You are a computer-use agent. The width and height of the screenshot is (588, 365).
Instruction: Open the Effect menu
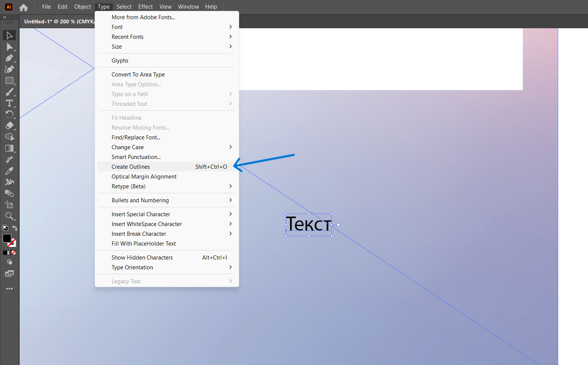pyautogui.click(x=146, y=7)
